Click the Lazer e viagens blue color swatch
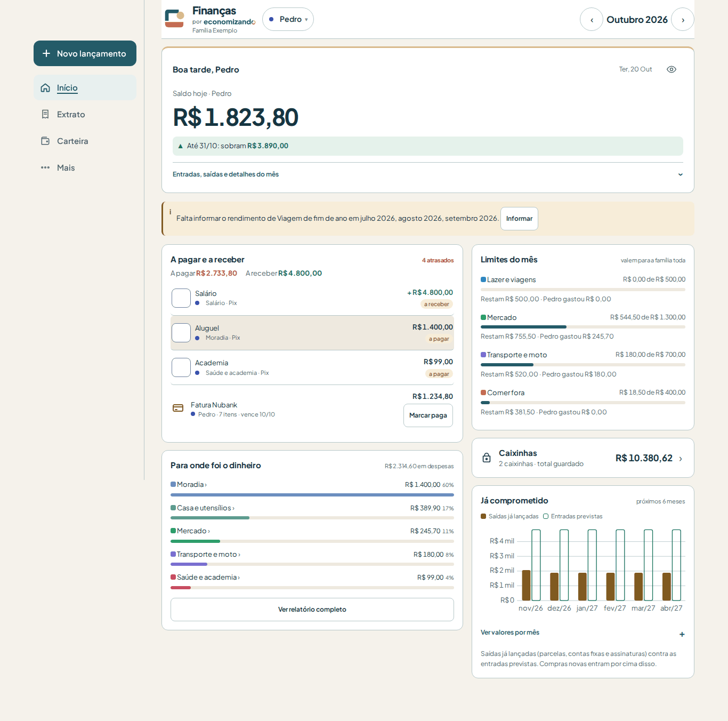This screenshot has width=728, height=721. pos(483,279)
